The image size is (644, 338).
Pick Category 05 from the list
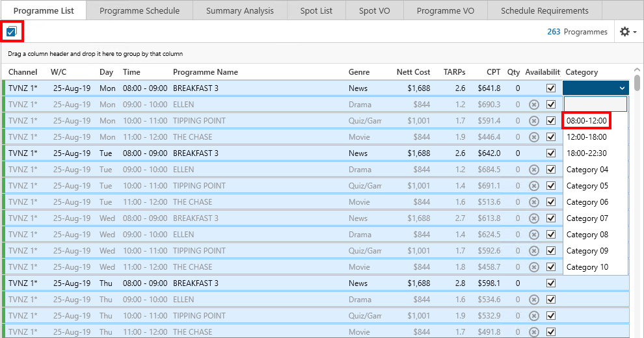(x=587, y=186)
